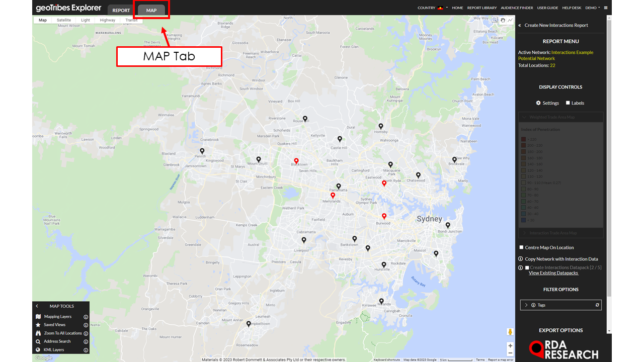This screenshot has width=644, height=362.
Task: Click the Address Search magnifier icon
Action: coord(38,341)
